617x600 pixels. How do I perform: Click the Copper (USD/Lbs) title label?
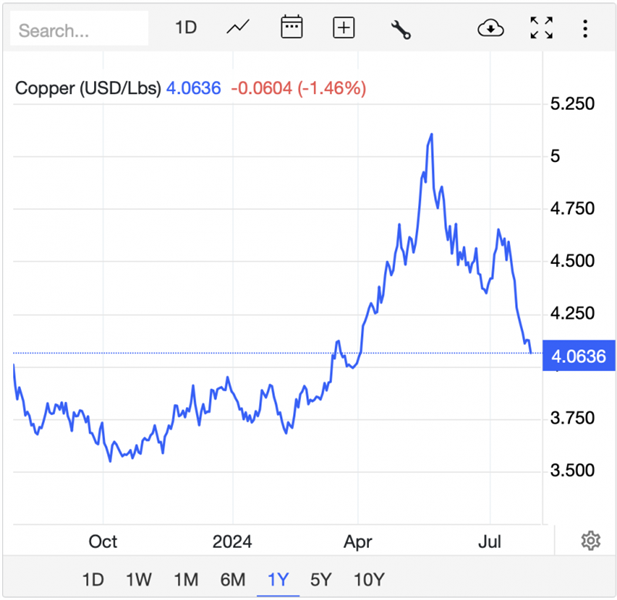[x=88, y=88]
